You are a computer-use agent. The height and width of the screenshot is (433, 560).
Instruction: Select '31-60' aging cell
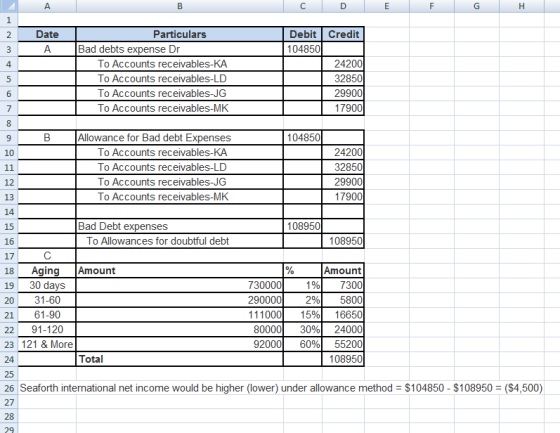47,300
